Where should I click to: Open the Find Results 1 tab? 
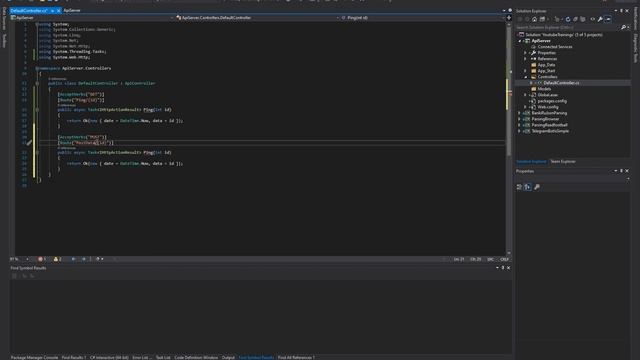(x=74, y=358)
